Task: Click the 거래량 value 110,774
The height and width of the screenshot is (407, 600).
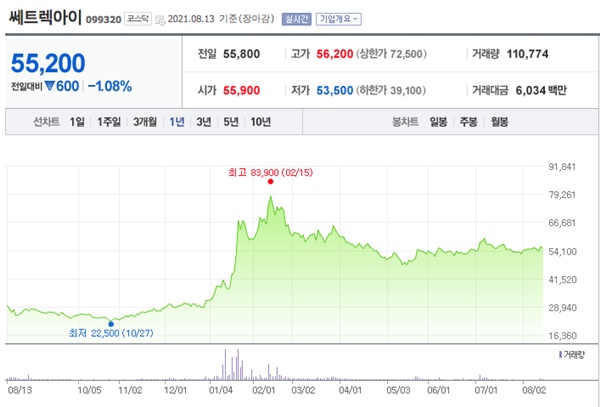Action: coord(528,54)
